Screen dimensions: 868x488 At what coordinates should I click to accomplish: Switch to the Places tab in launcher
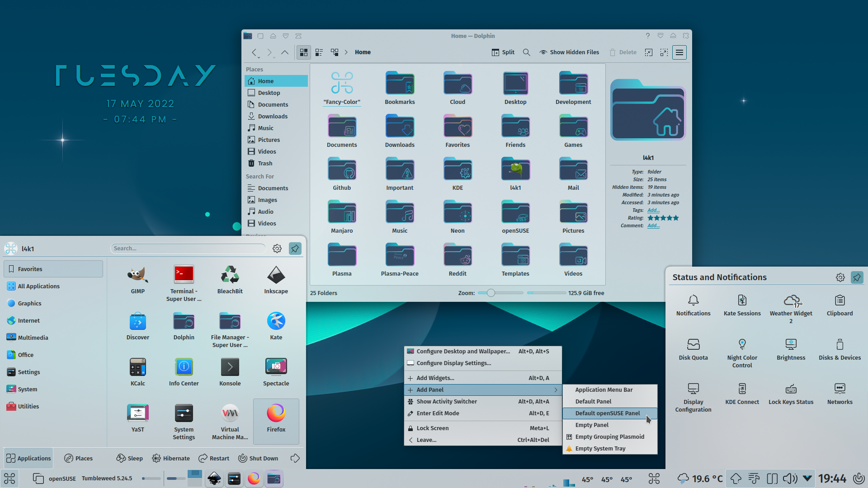coord(79,458)
